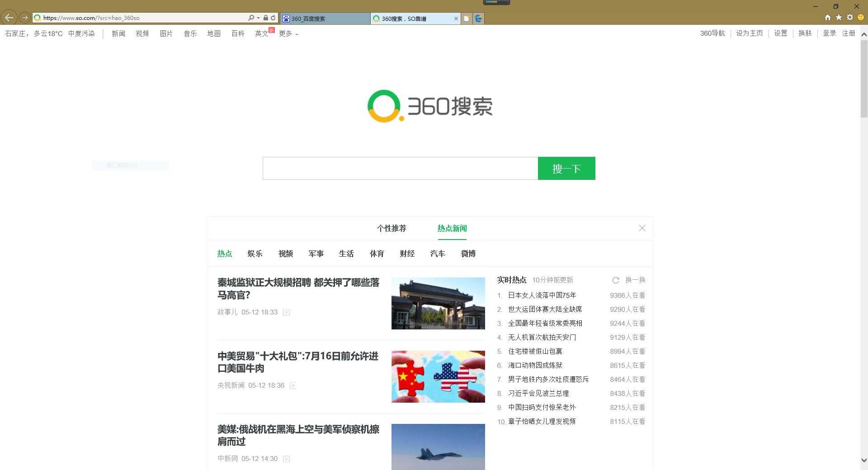868x470 pixels.
Task: Click 注册 to register
Action: (x=849, y=33)
